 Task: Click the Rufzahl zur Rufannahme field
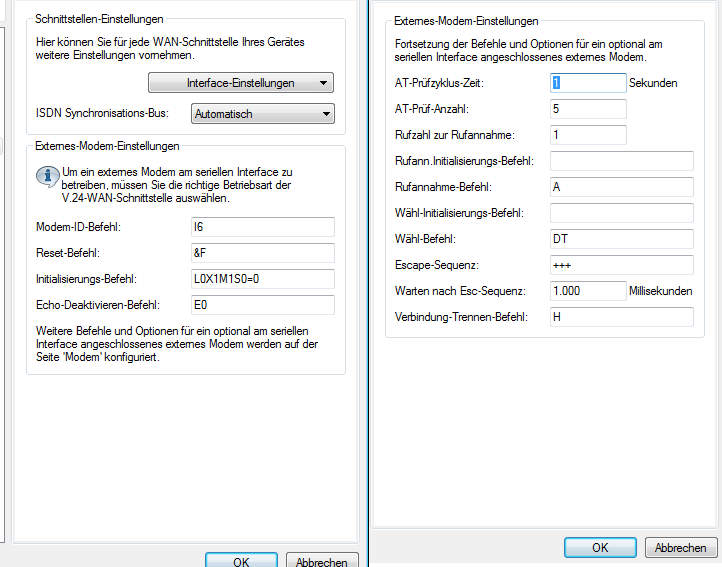click(x=588, y=135)
